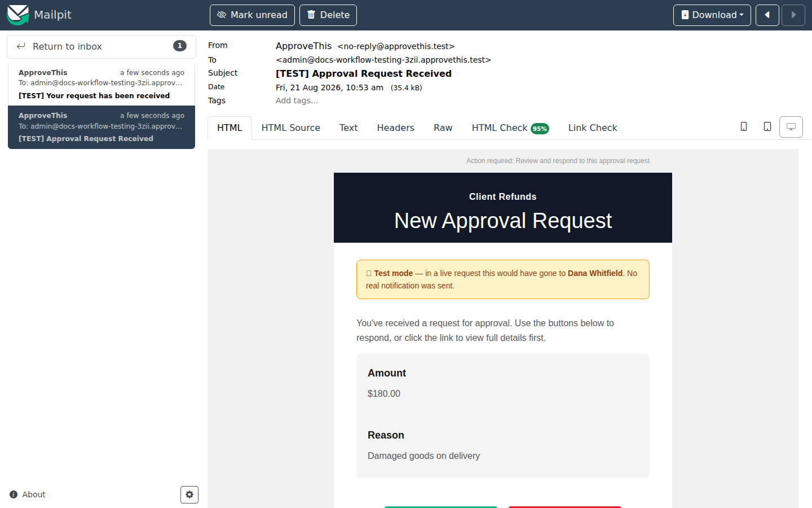Open the HTML Check tab

tap(510, 128)
